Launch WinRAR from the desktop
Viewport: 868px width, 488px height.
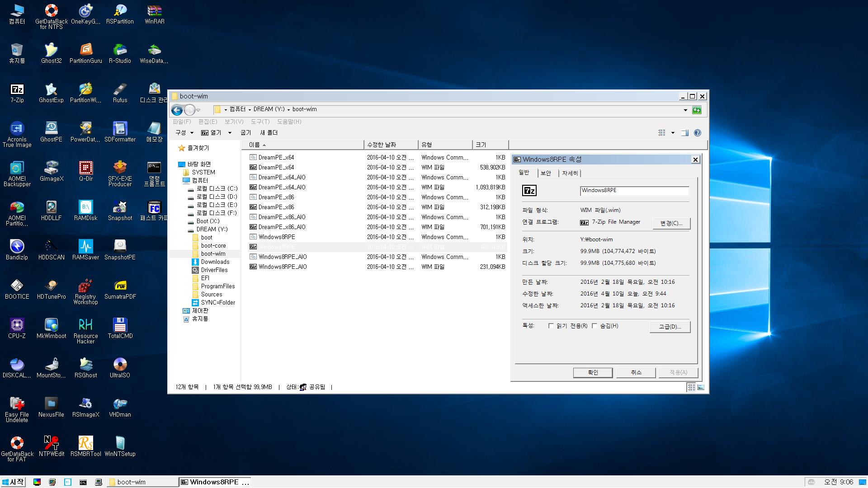155,14
